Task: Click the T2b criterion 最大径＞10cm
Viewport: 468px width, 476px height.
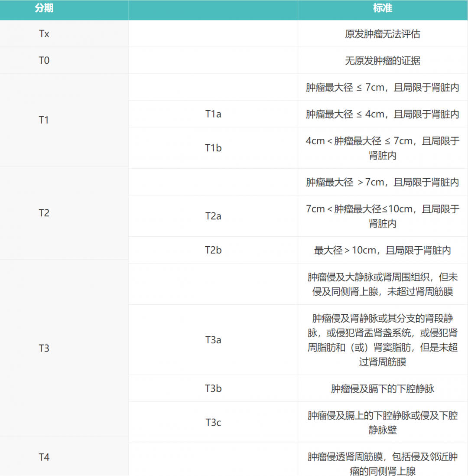Action: [x=382, y=250]
